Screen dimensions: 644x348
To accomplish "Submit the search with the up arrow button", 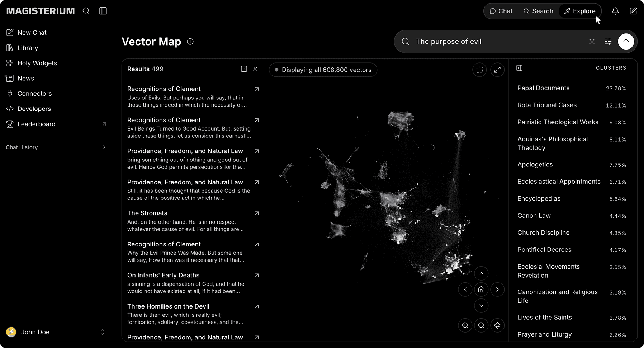I will [626, 42].
